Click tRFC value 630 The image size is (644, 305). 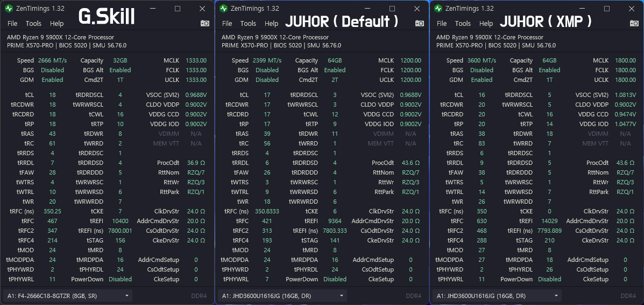[x=482, y=221]
